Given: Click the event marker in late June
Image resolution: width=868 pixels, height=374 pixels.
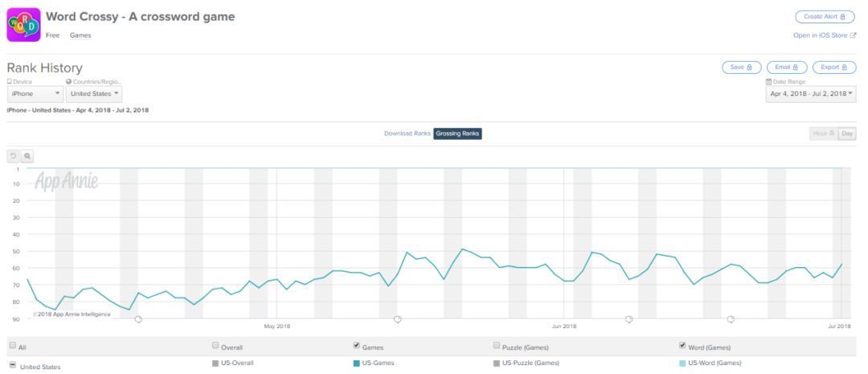Looking at the screenshot, I should [731, 319].
